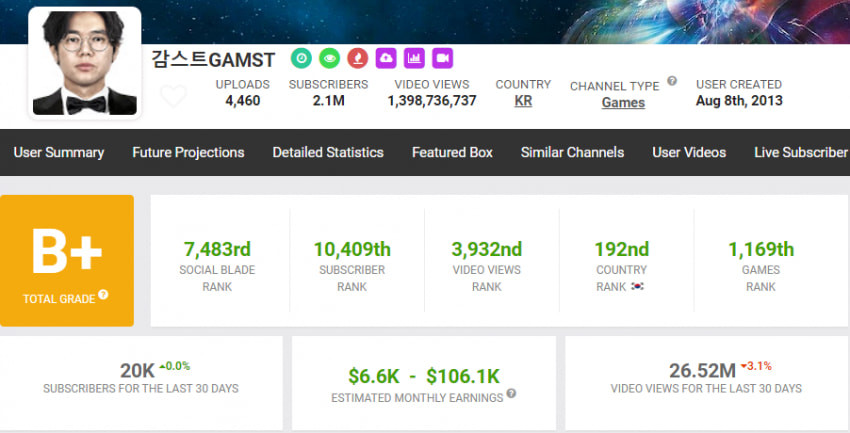This screenshot has height=433, width=850.
Task: Follow the Games channel type link
Action: [623, 102]
